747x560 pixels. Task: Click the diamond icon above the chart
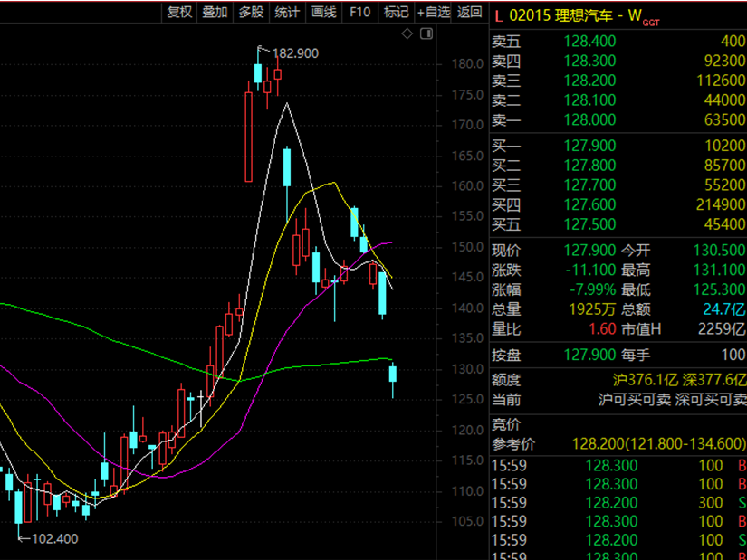click(407, 33)
